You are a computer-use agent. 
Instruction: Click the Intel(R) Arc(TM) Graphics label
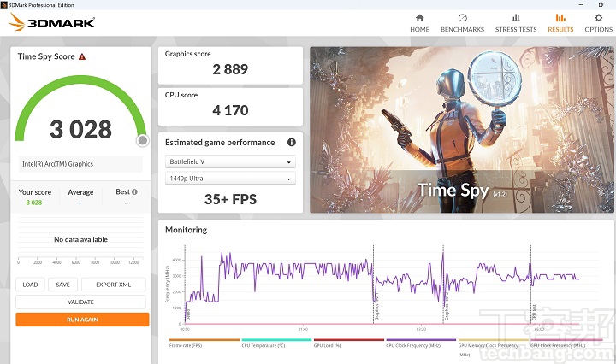[58, 164]
